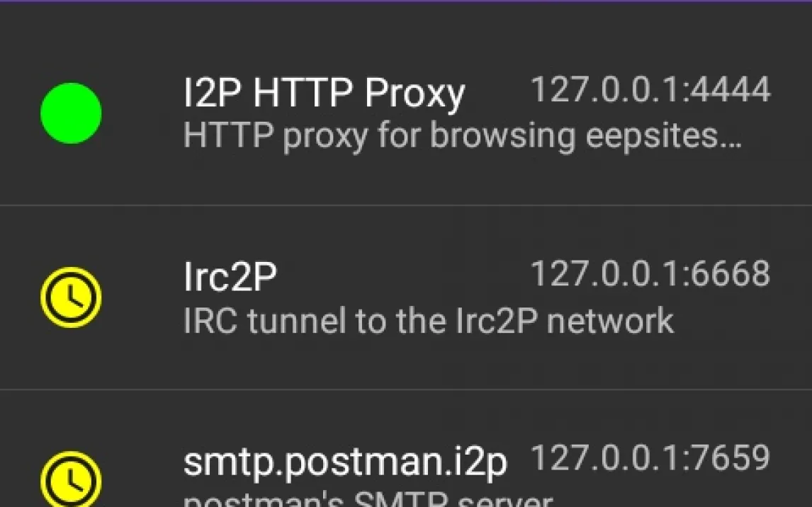The width and height of the screenshot is (812, 507).
Task: Open the I2P HTTP Proxy tunnel
Action: 324,93
